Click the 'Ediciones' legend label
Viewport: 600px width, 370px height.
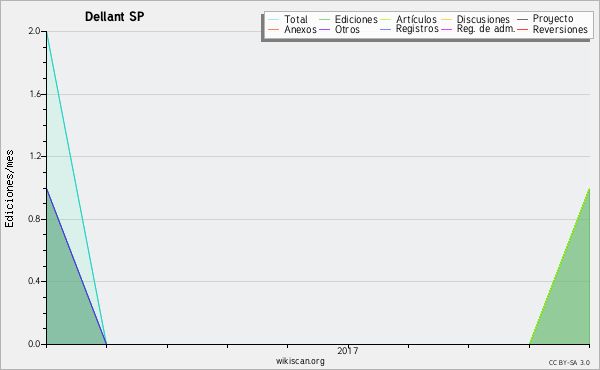(x=356, y=19)
